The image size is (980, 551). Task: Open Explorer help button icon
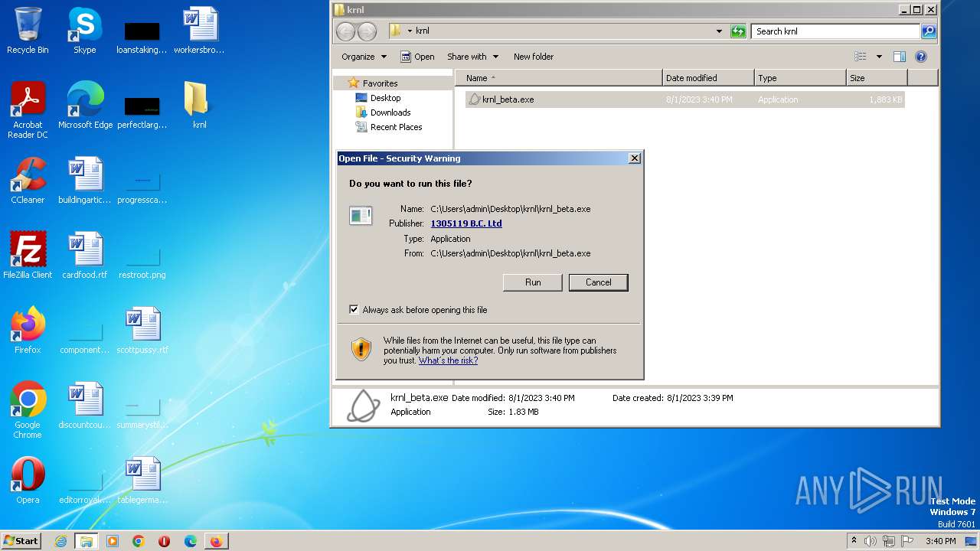[x=921, y=57]
